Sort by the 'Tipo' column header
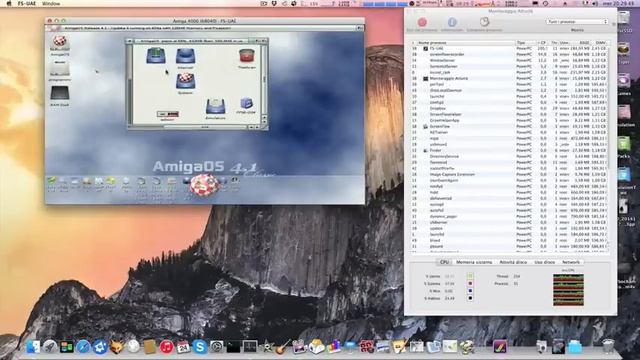The width and height of the screenshot is (640, 360). (525, 42)
